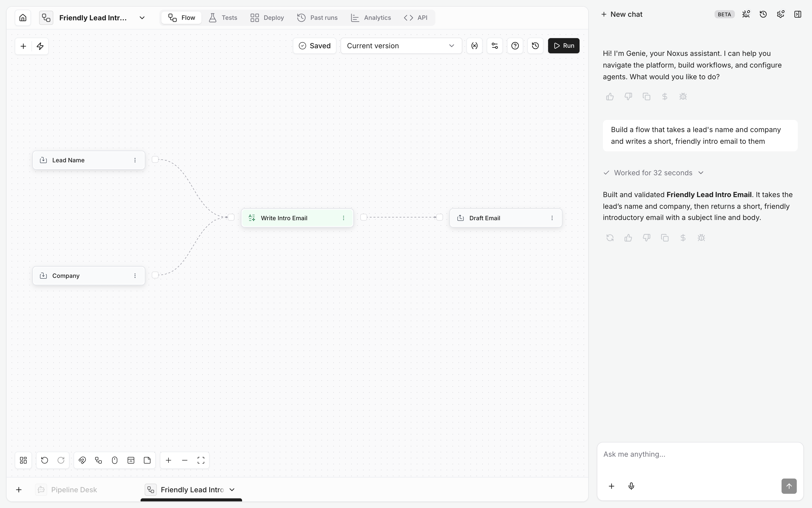
Task: Click the microphone voice input icon
Action: (631, 486)
